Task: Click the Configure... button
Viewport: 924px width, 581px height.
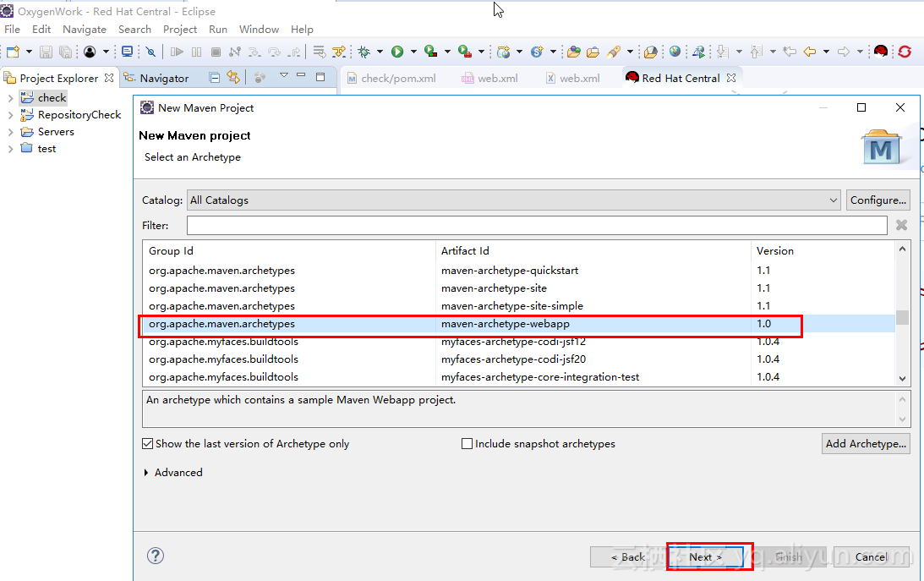Action: [878, 200]
